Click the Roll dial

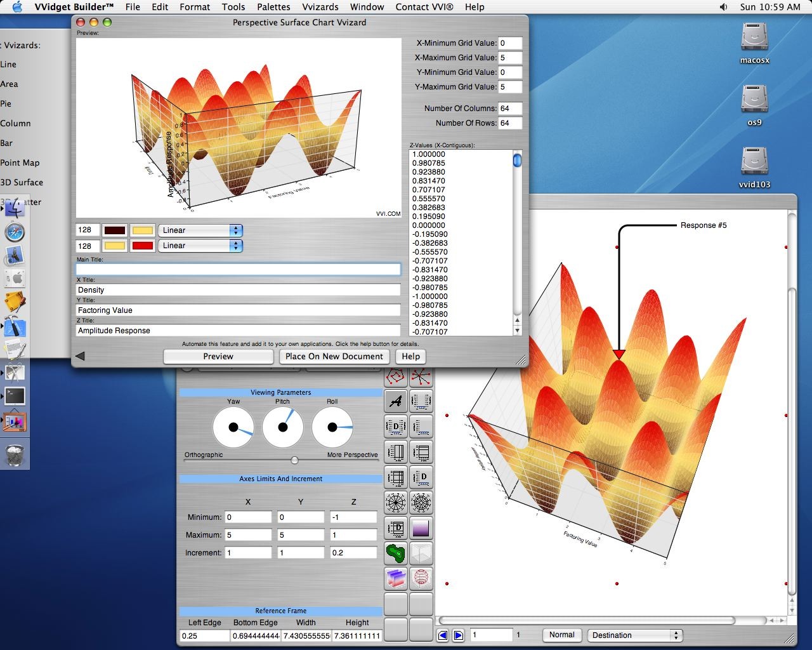tap(332, 427)
